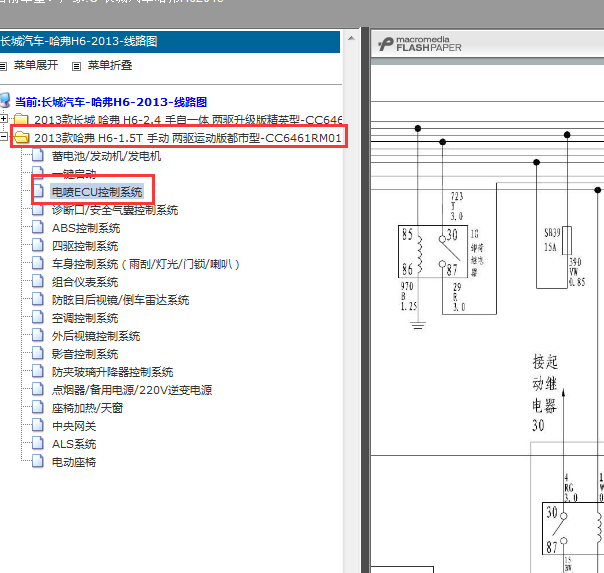Click the document icon beside 影音控制系统
The image size is (604, 573).
click(x=38, y=353)
